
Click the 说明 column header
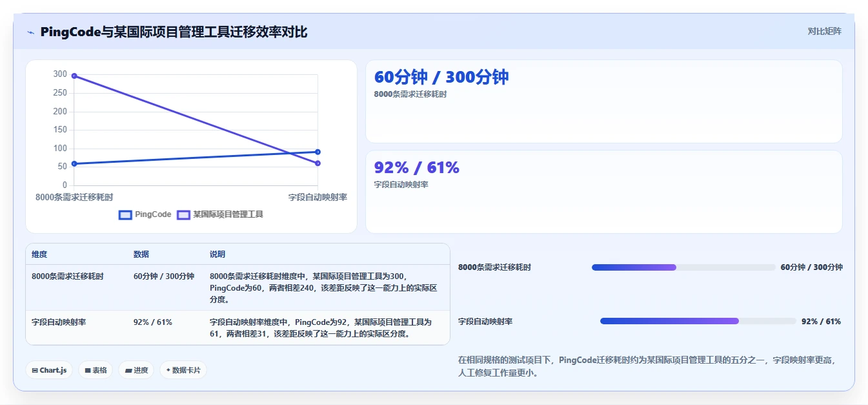(217, 254)
